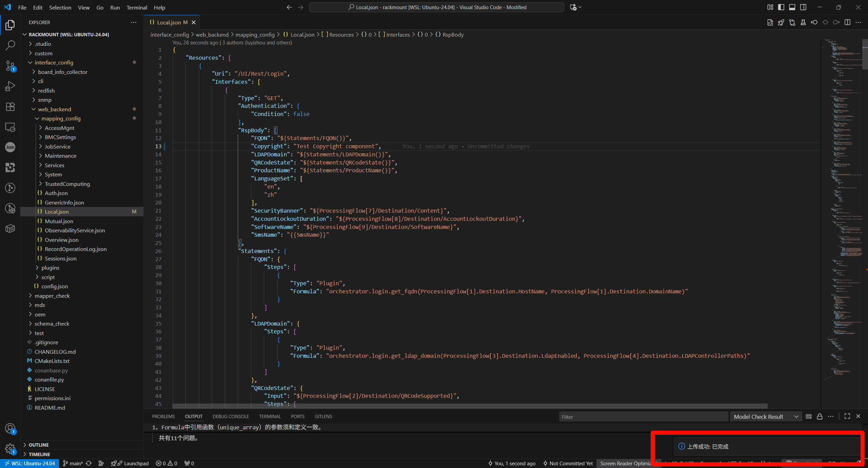Open the Search view in activity bar
The width and height of the screenshot is (868, 468).
pos(10,45)
